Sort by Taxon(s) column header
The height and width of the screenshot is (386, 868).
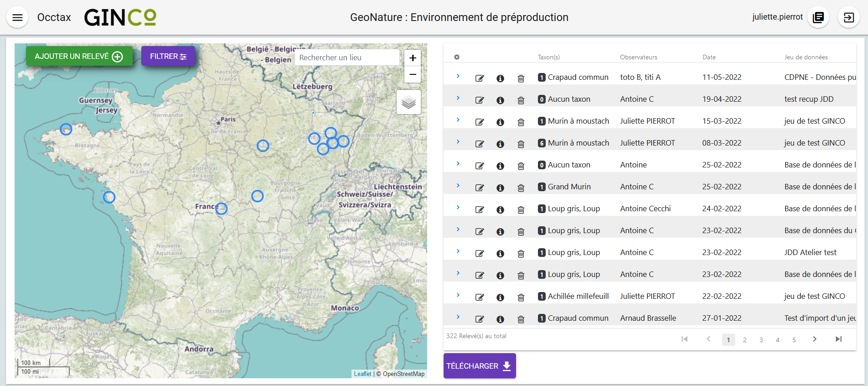pos(548,57)
